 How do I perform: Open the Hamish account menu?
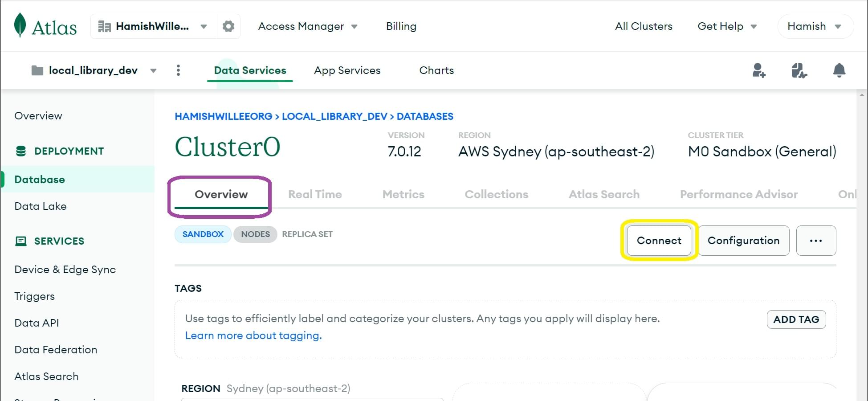click(815, 26)
